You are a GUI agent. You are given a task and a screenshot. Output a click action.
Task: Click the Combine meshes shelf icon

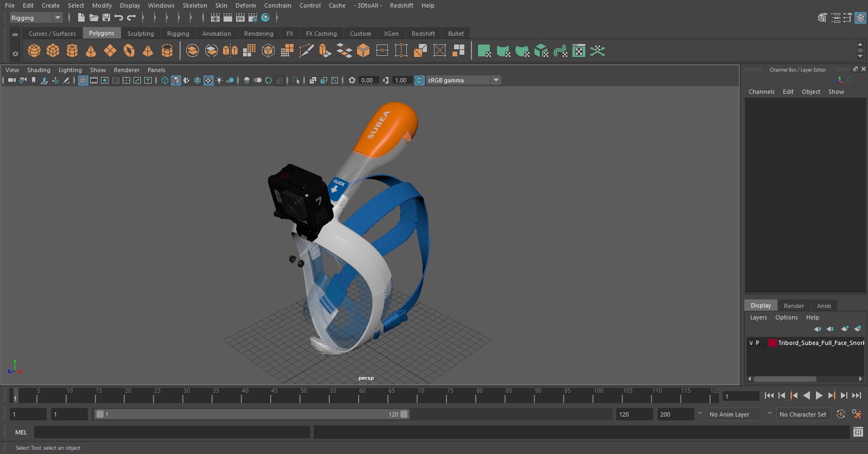tap(193, 51)
